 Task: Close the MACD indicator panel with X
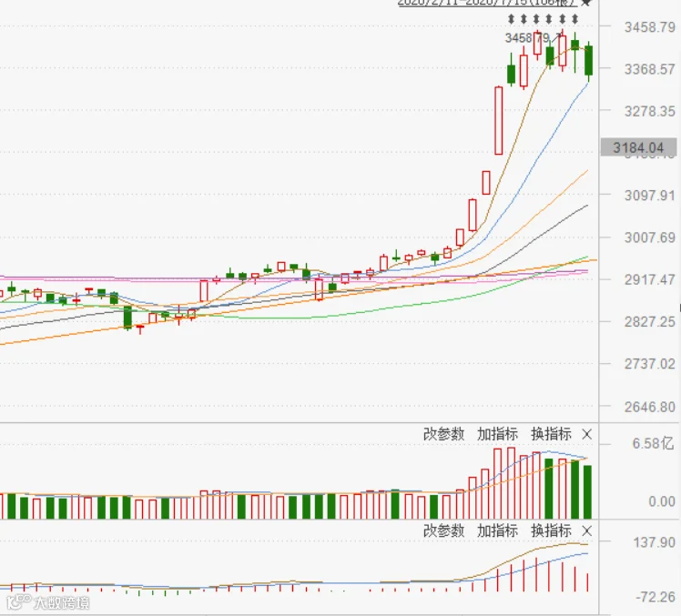click(x=586, y=530)
